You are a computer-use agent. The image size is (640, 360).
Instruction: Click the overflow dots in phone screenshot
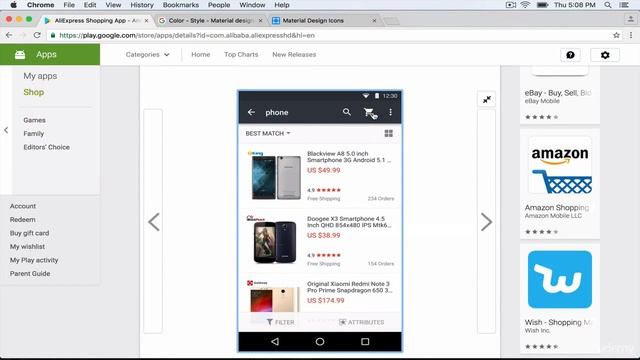click(391, 112)
